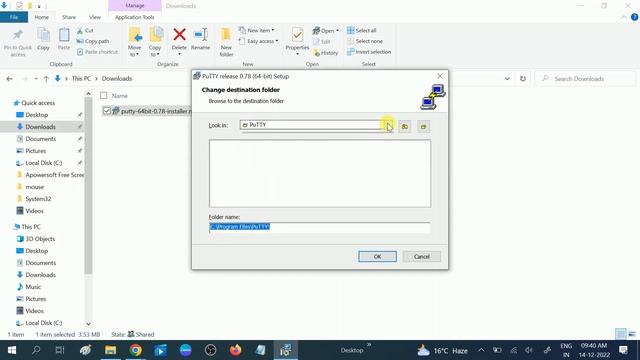Open the Windows Start menu
Viewport: 640px width, 360px height.
[x=11, y=350]
